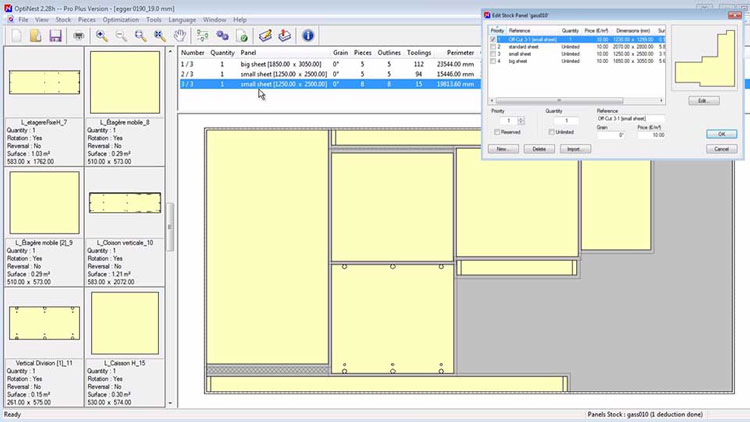This screenshot has height=422, width=750.
Task: Select the Vertical Division [1]_11 piece thumbnail
Action: point(44,323)
